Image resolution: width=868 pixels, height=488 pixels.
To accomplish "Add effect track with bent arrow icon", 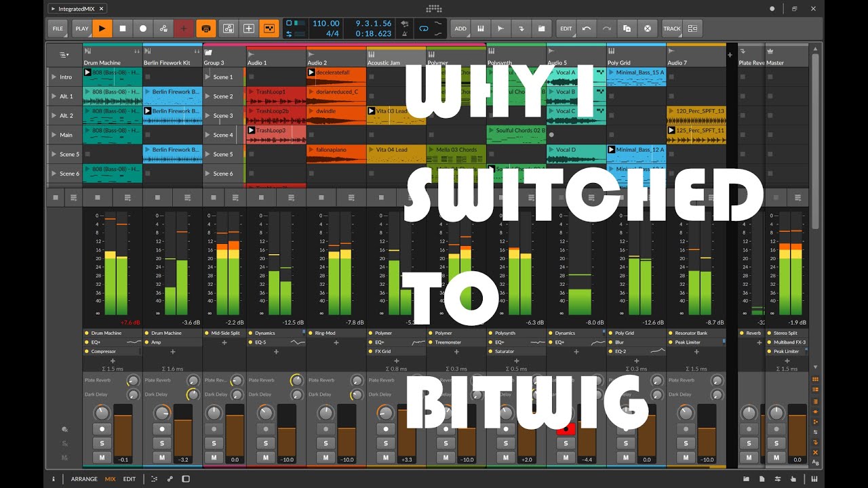I will pos(521,28).
